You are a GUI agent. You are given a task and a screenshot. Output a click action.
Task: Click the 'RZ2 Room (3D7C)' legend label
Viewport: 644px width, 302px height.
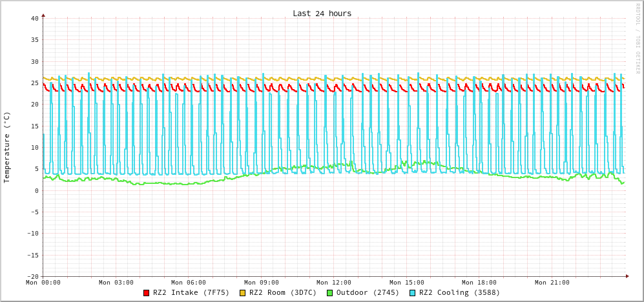coord(283,292)
